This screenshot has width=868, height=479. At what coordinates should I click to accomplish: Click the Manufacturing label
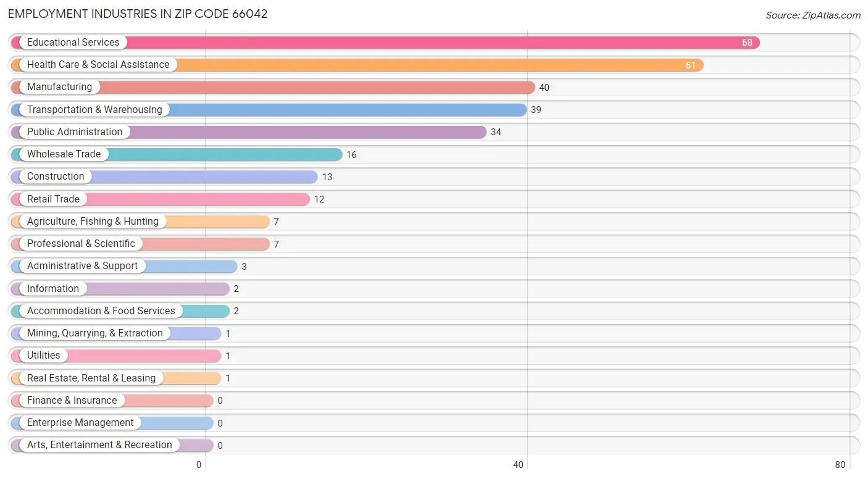click(59, 87)
